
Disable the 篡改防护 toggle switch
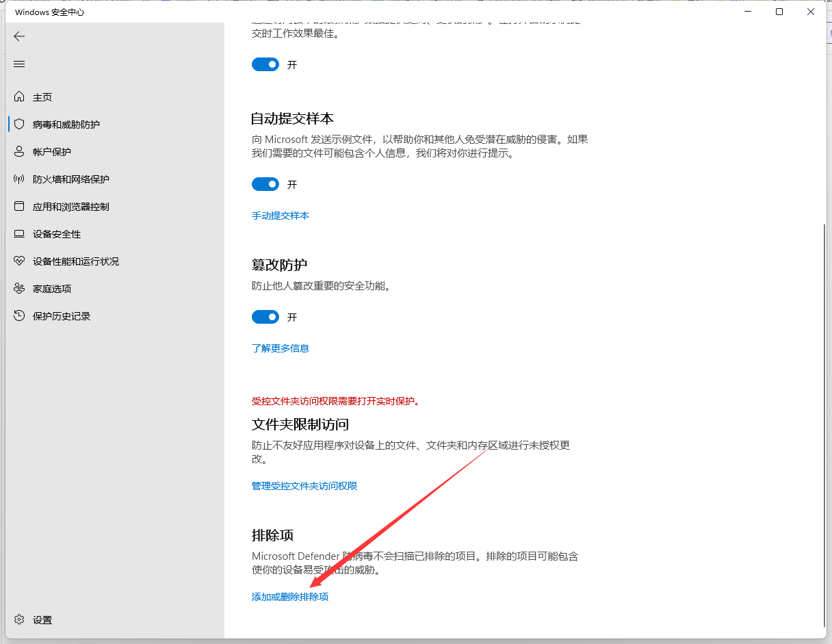click(265, 317)
